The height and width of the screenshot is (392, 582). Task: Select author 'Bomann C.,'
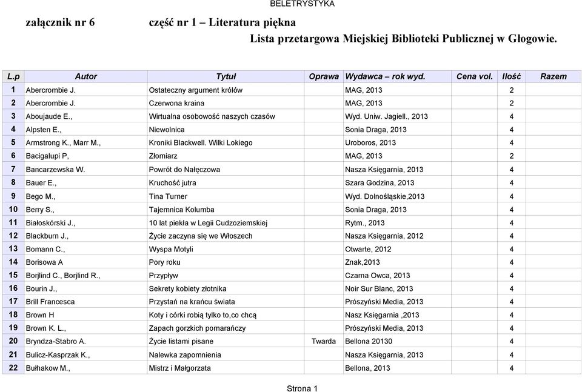click(45, 249)
